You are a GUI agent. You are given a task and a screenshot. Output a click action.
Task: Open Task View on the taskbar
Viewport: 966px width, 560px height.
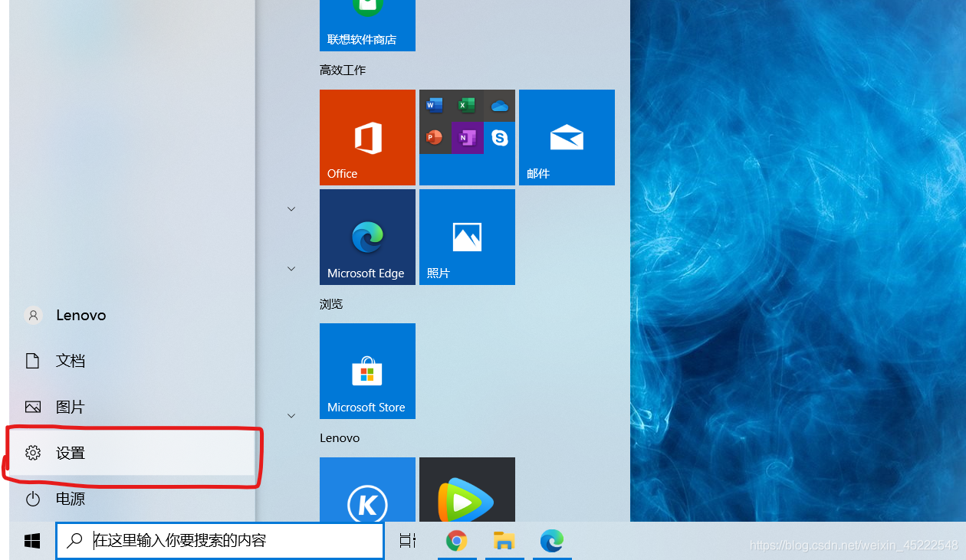click(408, 541)
